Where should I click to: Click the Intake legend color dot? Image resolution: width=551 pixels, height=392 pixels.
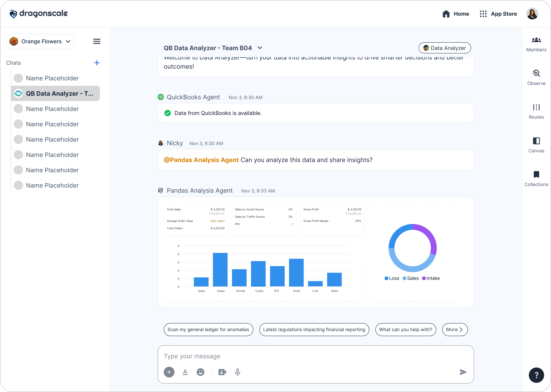click(x=424, y=278)
